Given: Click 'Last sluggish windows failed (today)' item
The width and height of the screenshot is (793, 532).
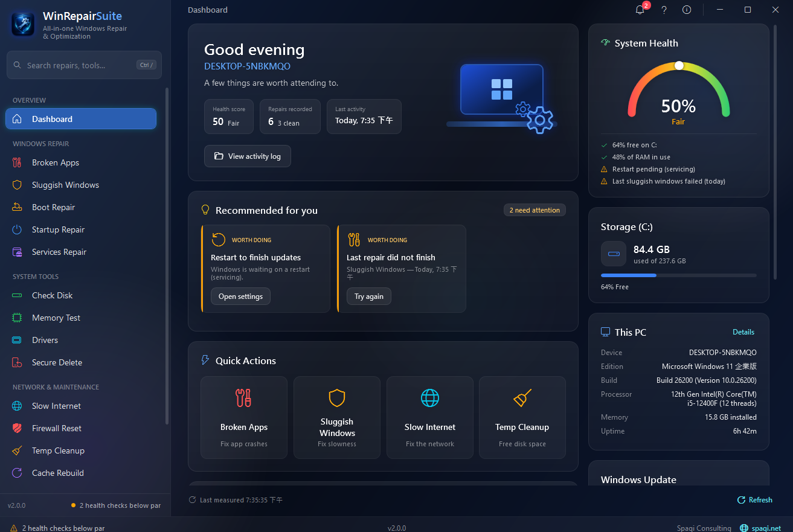Looking at the screenshot, I should 669,181.
